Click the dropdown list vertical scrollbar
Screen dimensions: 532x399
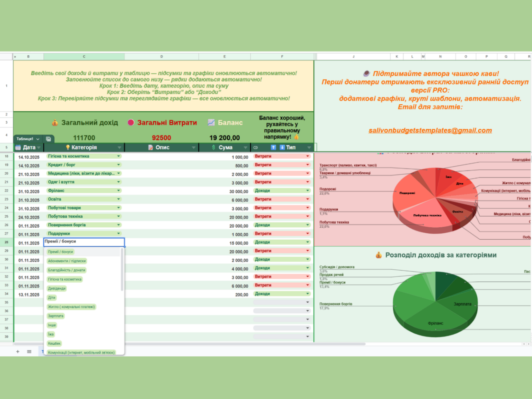coord(122,270)
